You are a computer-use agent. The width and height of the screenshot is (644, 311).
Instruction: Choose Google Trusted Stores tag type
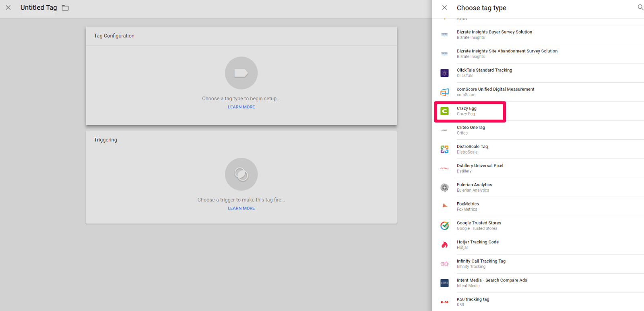tap(479, 223)
